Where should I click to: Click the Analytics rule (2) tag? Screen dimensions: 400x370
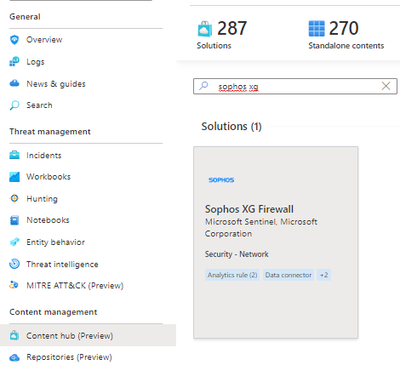click(x=232, y=275)
